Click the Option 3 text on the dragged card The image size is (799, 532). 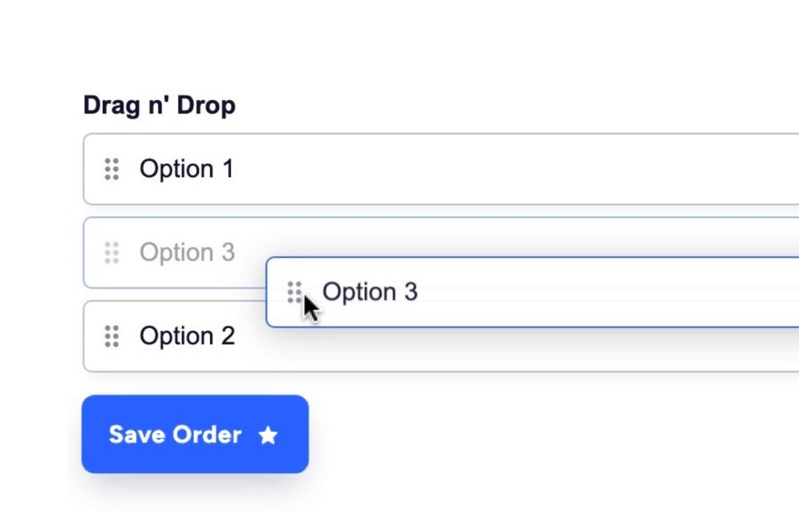click(x=371, y=291)
